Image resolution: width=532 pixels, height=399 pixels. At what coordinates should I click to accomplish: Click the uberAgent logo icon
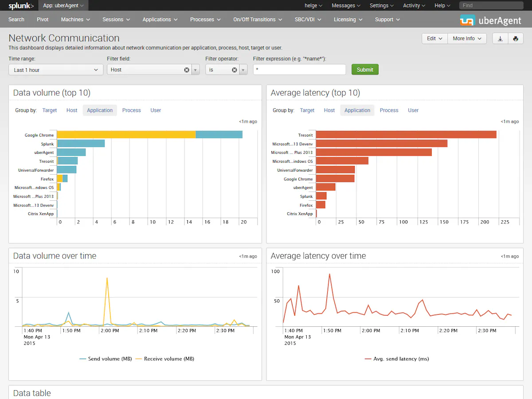tap(467, 20)
